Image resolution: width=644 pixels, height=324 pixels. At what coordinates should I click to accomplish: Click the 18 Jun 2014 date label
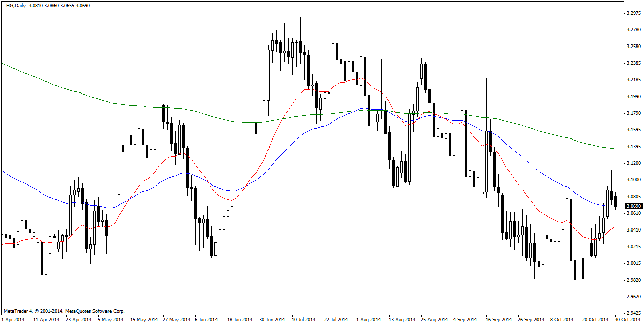[239, 320]
